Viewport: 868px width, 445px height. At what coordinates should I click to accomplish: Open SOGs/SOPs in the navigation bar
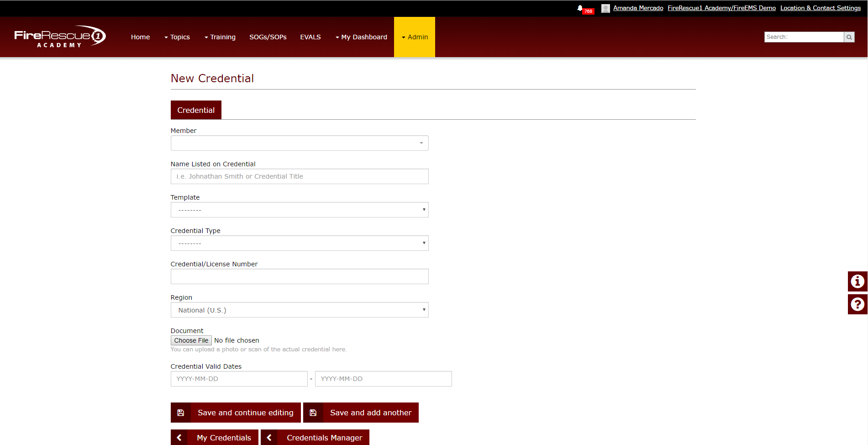point(268,37)
